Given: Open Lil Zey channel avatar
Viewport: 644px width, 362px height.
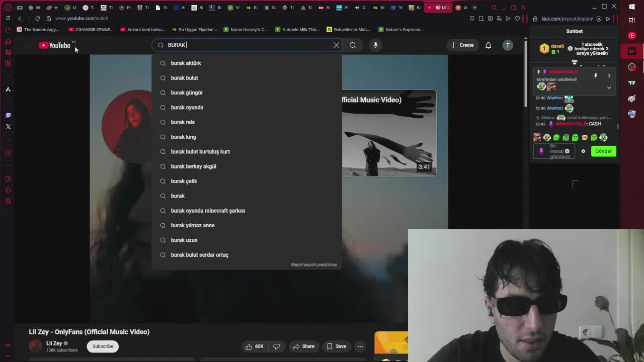Looking at the screenshot, I should (35, 346).
